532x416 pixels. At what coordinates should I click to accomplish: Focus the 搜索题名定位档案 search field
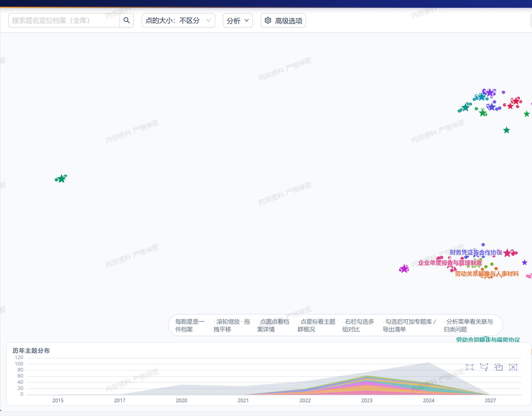(x=64, y=20)
